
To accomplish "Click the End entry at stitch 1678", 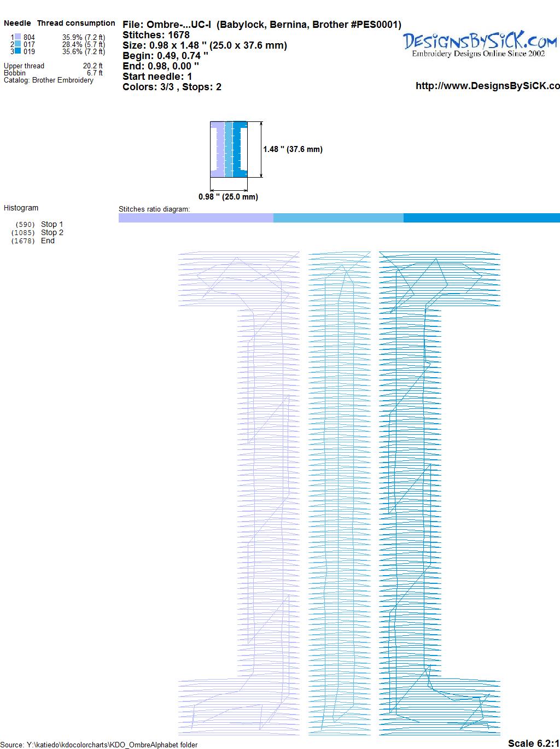I will click(48, 241).
